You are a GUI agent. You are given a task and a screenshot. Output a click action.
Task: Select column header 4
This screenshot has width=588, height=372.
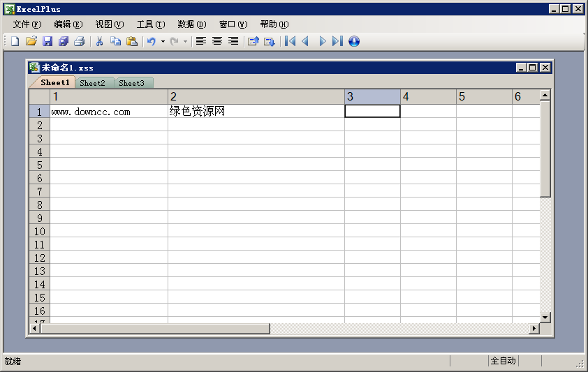428,96
